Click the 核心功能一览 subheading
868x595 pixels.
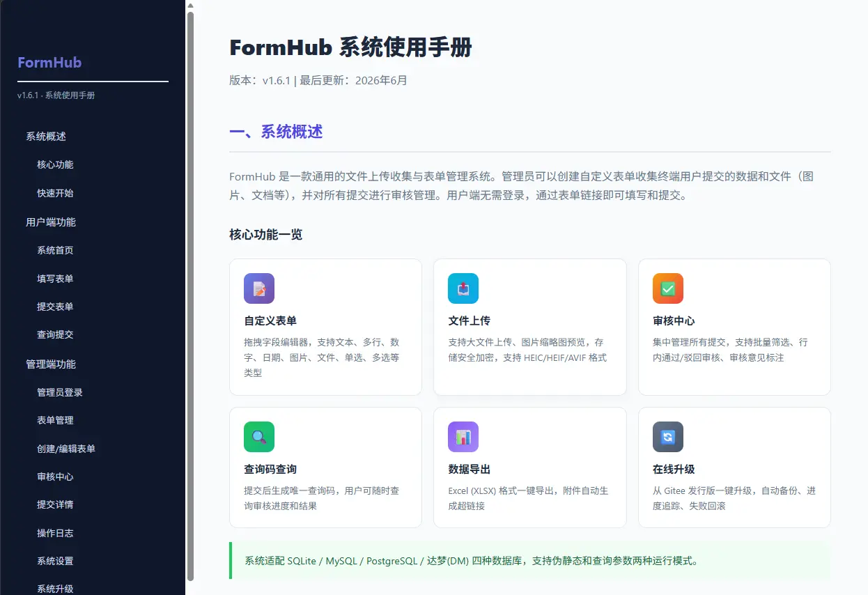(x=265, y=235)
